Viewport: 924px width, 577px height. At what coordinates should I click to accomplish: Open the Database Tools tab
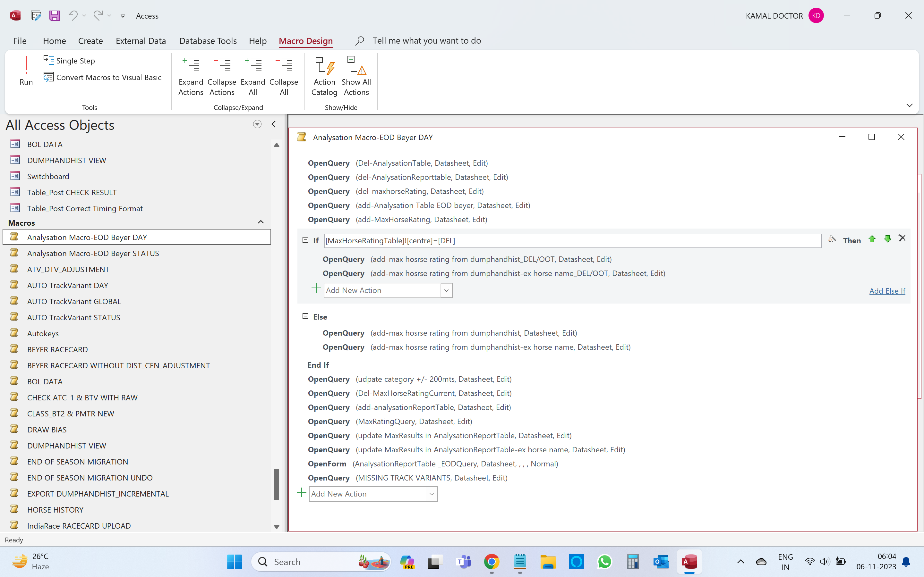click(x=208, y=41)
